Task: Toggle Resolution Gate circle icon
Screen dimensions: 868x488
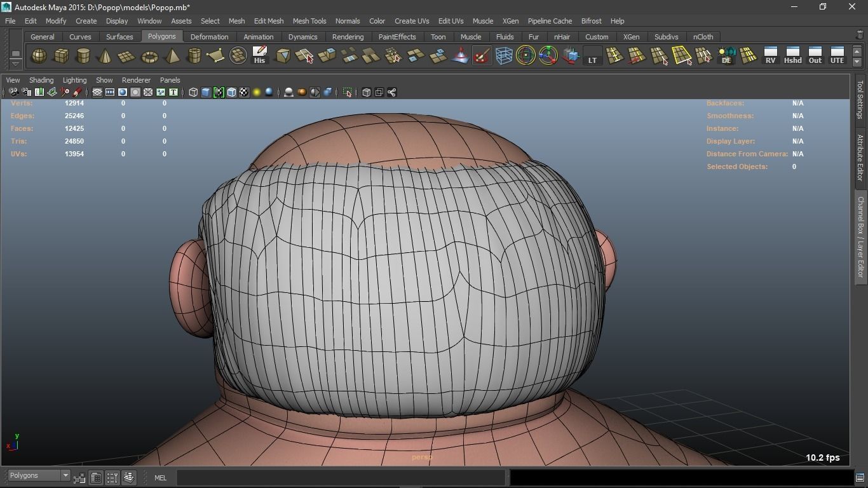Action: tap(123, 93)
